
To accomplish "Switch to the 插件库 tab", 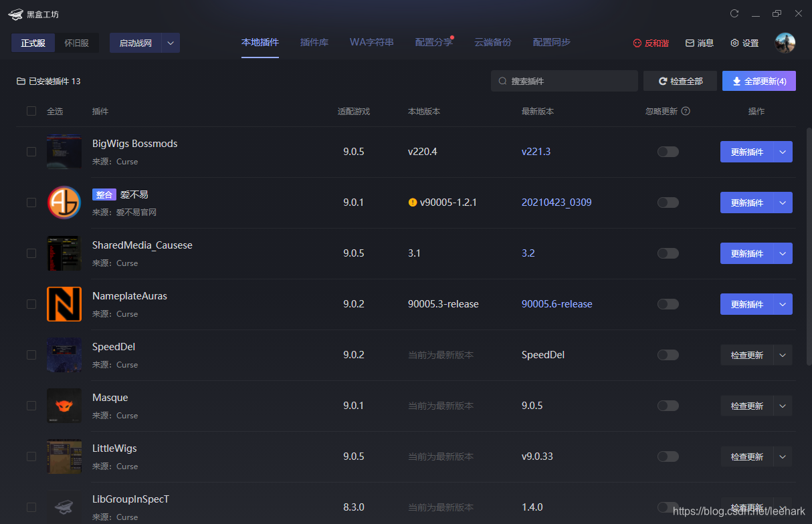I will tap(314, 42).
